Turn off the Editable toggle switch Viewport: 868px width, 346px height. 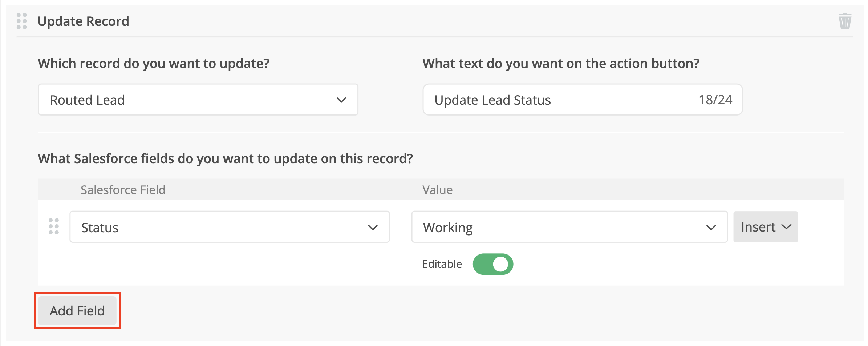[493, 264]
